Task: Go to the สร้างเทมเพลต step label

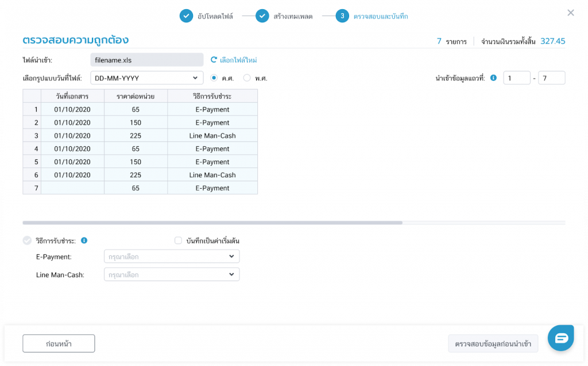Action: [x=293, y=16]
